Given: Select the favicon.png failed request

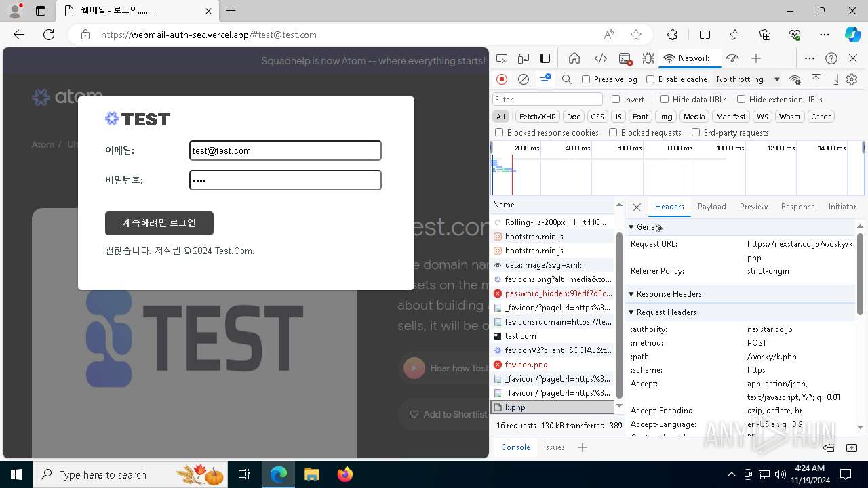Looking at the screenshot, I should pyautogui.click(x=553, y=365).
